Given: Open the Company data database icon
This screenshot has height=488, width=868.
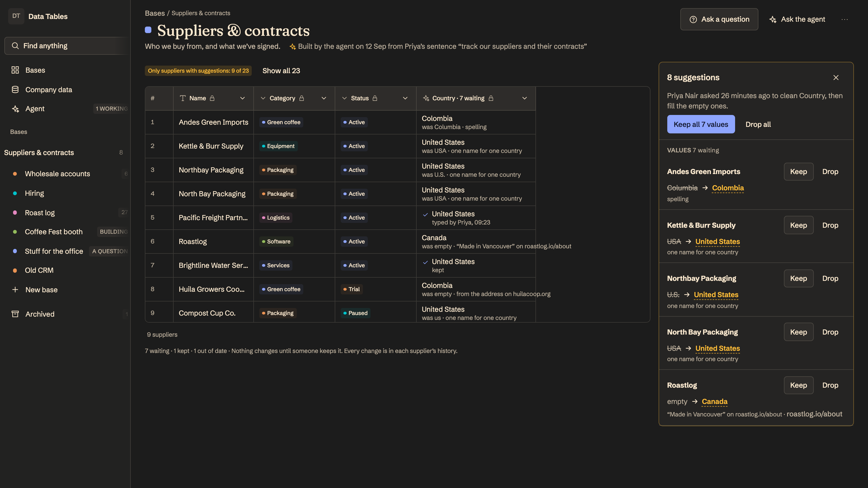Looking at the screenshot, I should tap(15, 89).
